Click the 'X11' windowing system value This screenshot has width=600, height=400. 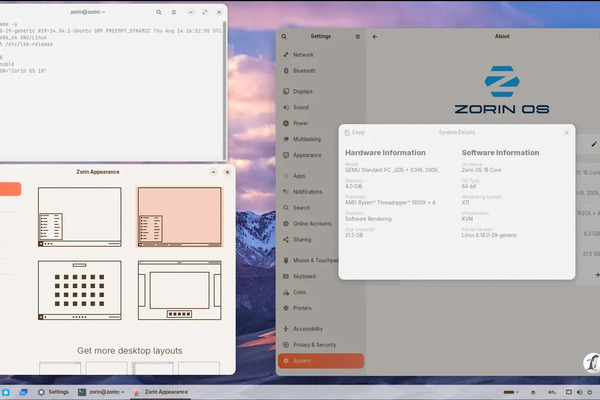pyautogui.click(x=465, y=202)
